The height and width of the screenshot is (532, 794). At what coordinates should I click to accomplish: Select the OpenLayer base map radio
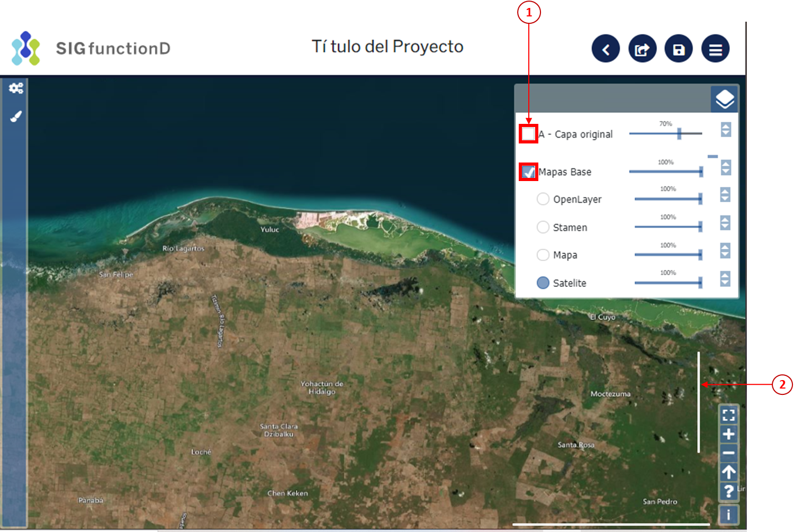pyautogui.click(x=543, y=199)
